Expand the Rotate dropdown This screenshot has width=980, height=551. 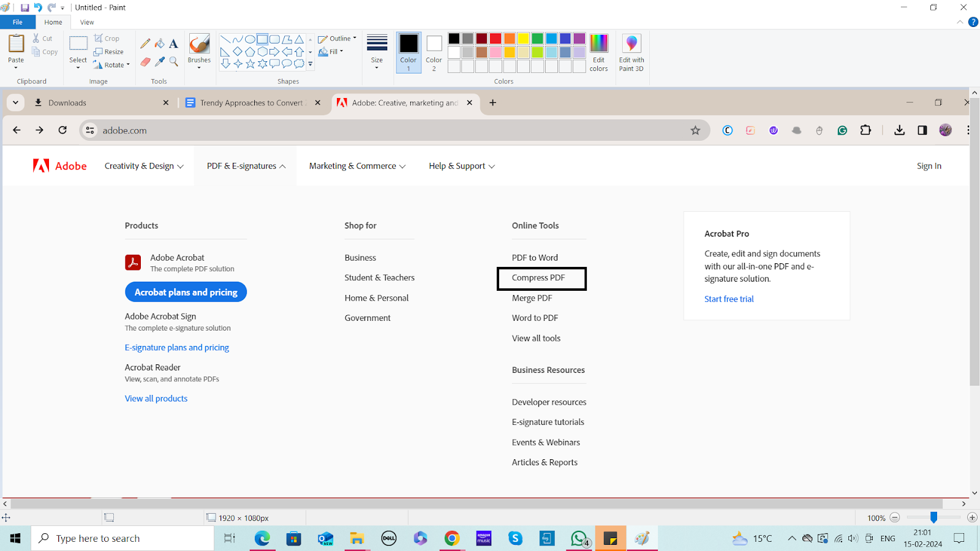(x=112, y=65)
